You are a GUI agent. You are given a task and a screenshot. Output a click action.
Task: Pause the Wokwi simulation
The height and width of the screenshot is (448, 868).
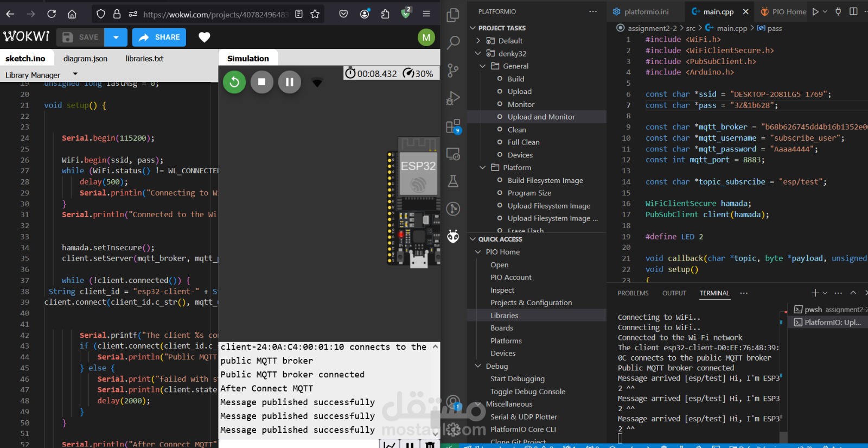tap(290, 82)
